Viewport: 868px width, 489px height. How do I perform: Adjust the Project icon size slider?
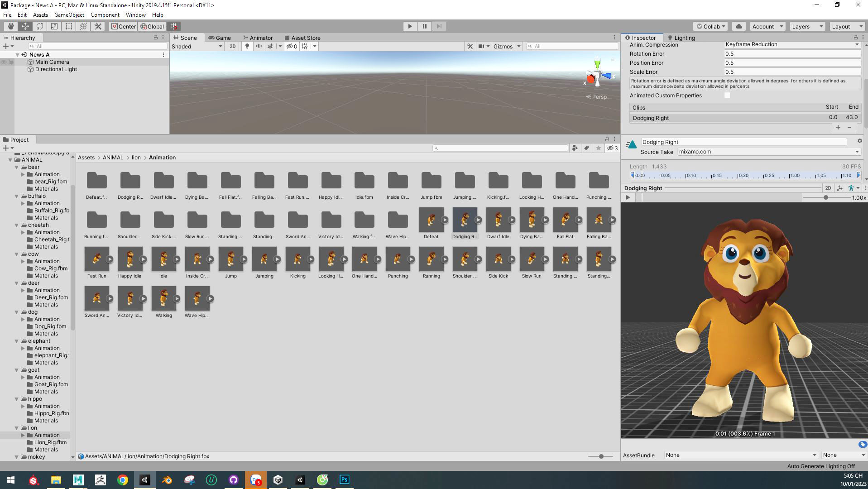click(601, 456)
